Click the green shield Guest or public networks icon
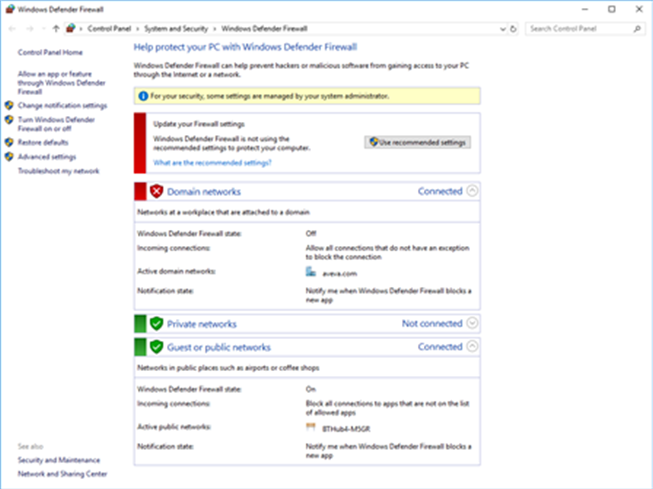 [x=156, y=347]
